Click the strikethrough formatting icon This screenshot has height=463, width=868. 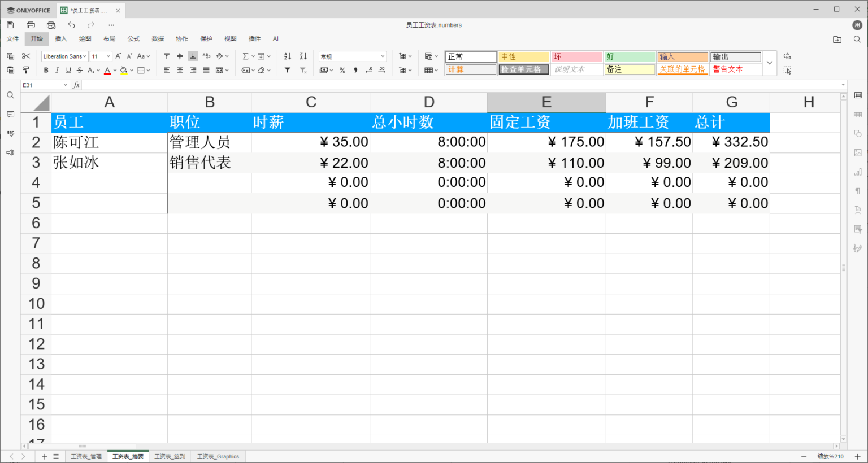pyautogui.click(x=80, y=70)
